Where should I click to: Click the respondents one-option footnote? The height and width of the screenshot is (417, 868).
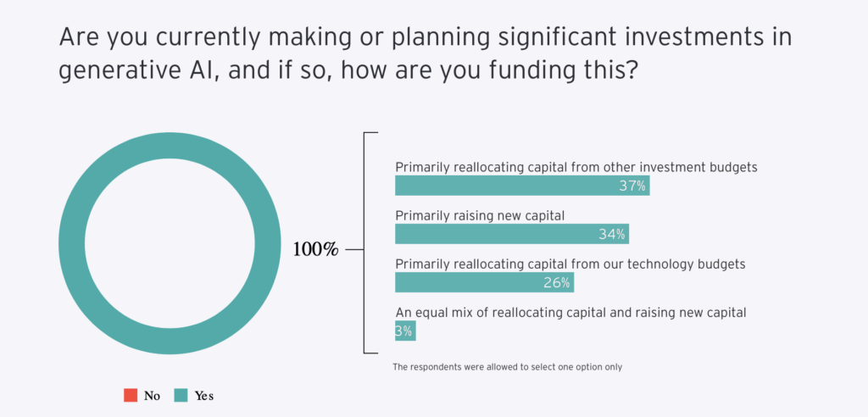click(x=507, y=367)
